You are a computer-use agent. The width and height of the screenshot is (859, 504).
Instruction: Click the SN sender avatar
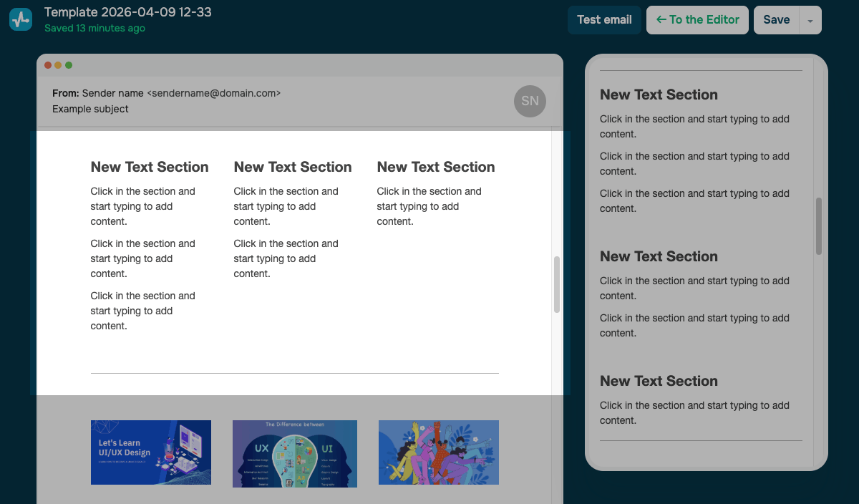pyautogui.click(x=530, y=101)
